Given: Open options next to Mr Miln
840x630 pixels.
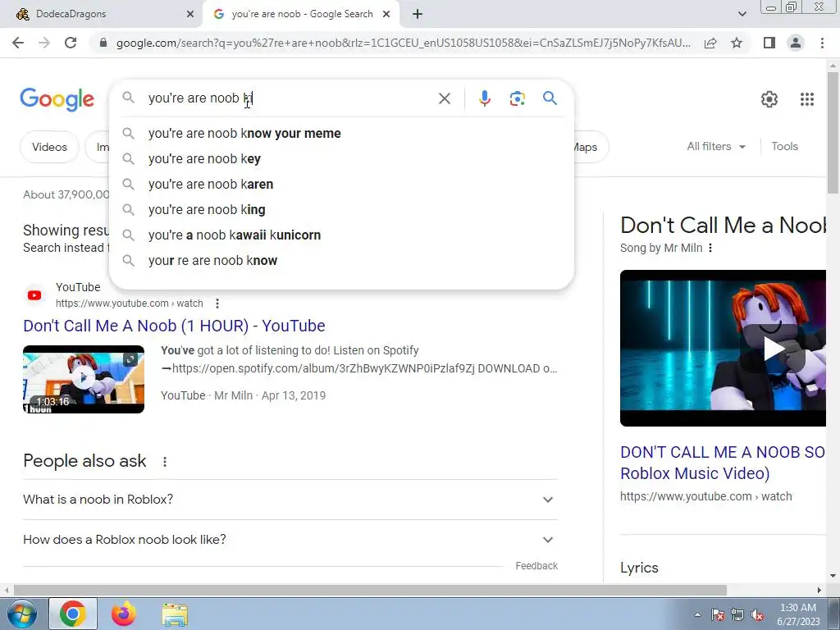Looking at the screenshot, I should click(710, 248).
